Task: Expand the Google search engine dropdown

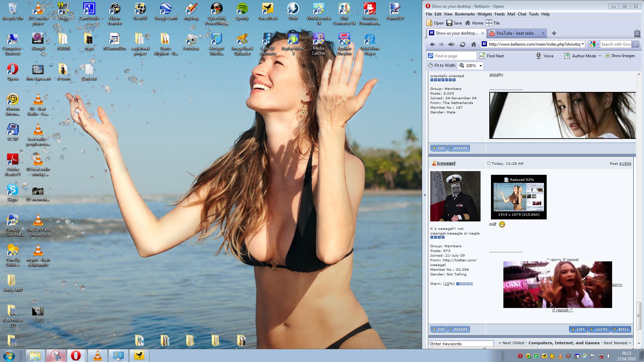Action: tap(598, 44)
